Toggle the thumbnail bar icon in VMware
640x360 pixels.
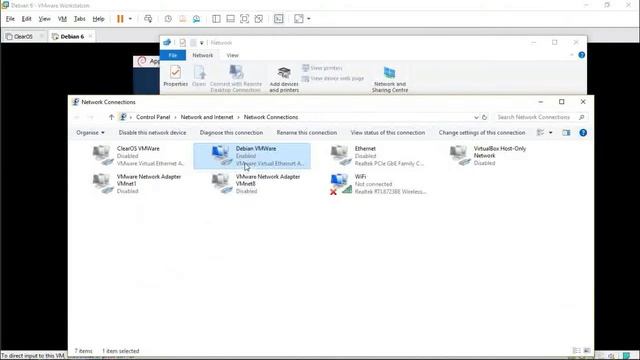click(231, 19)
